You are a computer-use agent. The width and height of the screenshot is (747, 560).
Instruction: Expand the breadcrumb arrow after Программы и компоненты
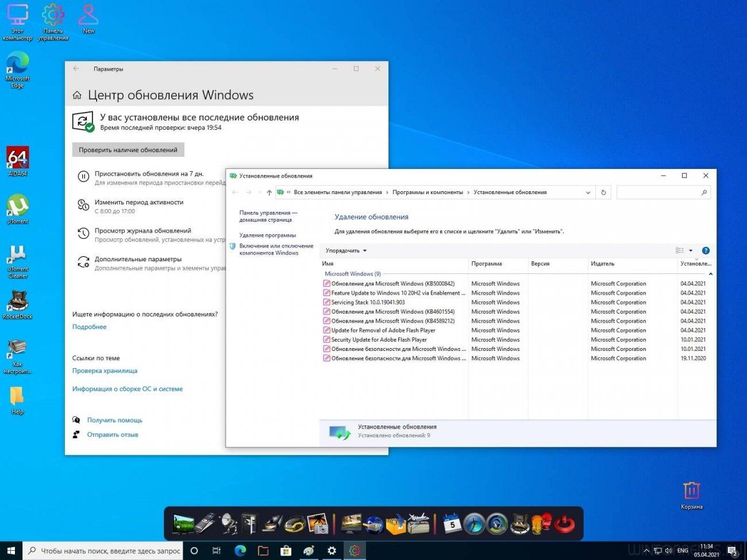point(468,192)
